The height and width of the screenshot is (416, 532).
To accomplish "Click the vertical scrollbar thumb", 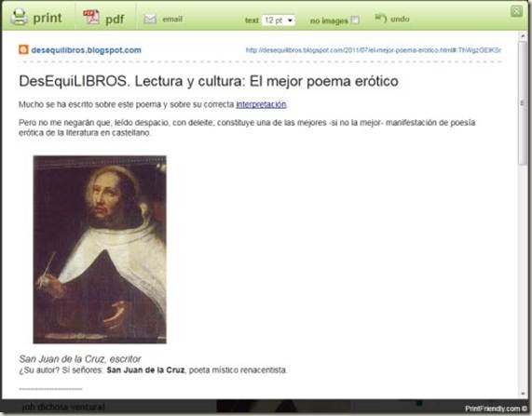I will tap(523, 103).
